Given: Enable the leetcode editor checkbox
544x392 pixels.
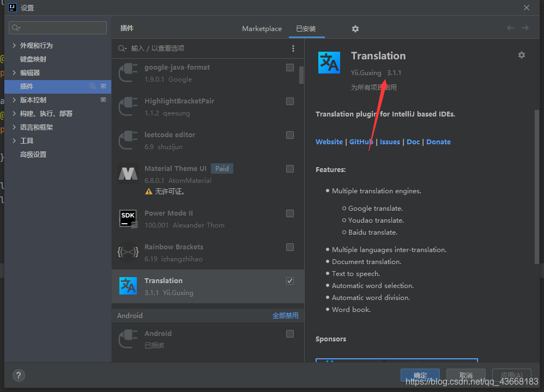Looking at the screenshot, I should pos(290,135).
